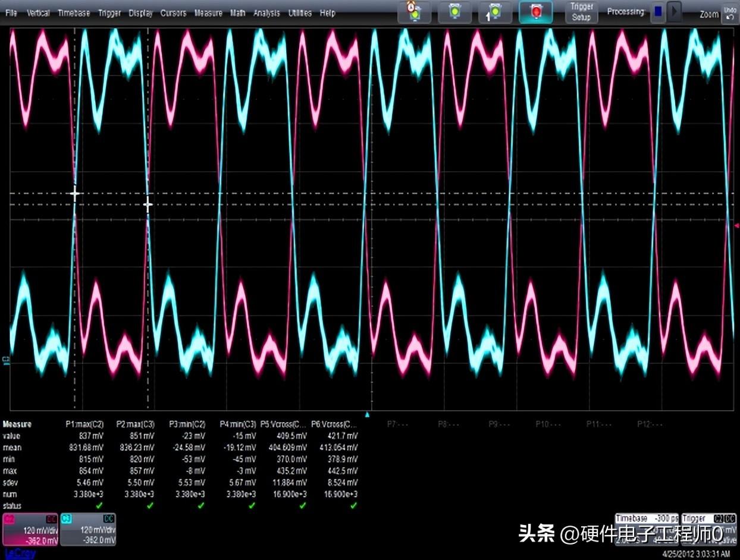Click the Measure table label
Image resolution: width=740 pixels, height=560 pixels.
click(17, 424)
